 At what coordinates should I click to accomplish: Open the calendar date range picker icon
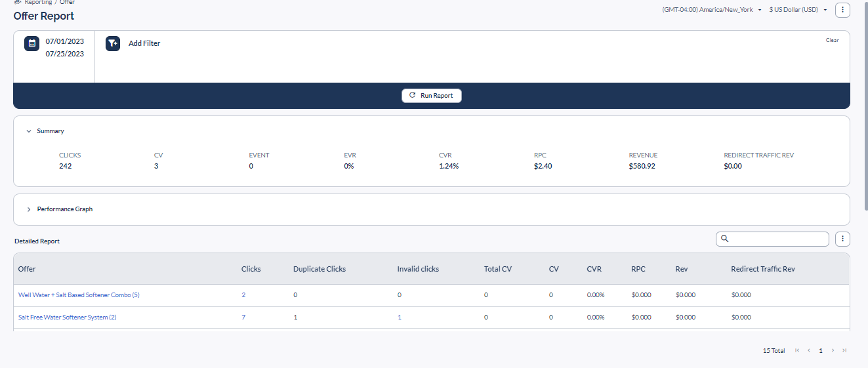pos(31,43)
